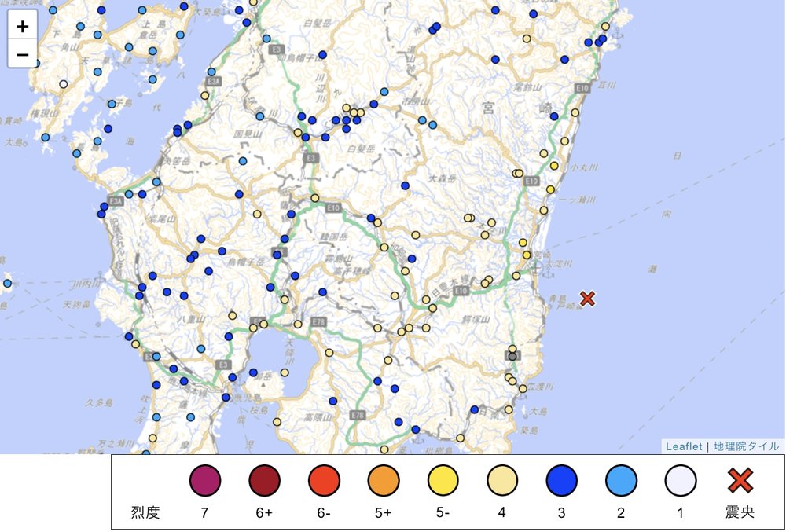Click the intensity 6- red legend circle

325,480
